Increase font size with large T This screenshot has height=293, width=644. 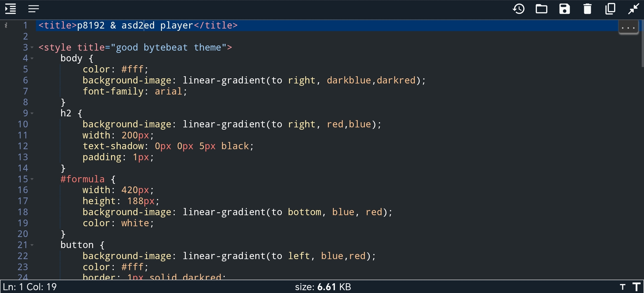tap(636, 287)
